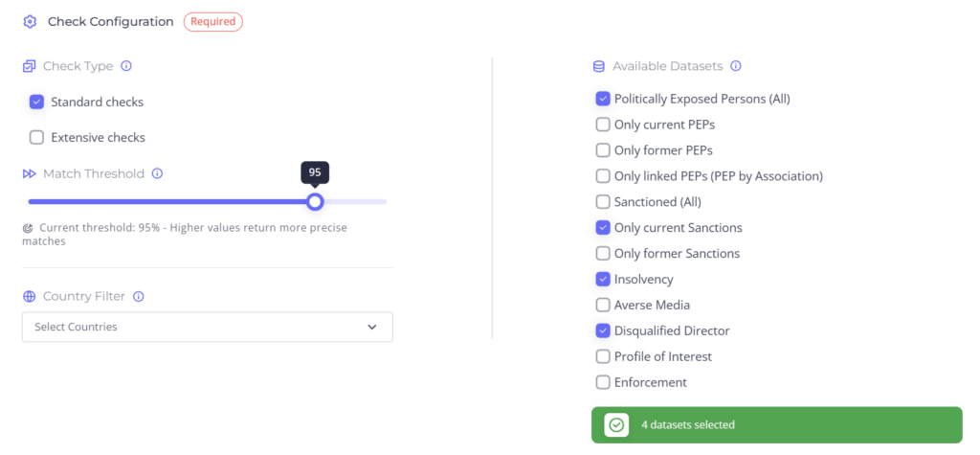Select the Only former PEPs checkbox

click(x=603, y=150)
